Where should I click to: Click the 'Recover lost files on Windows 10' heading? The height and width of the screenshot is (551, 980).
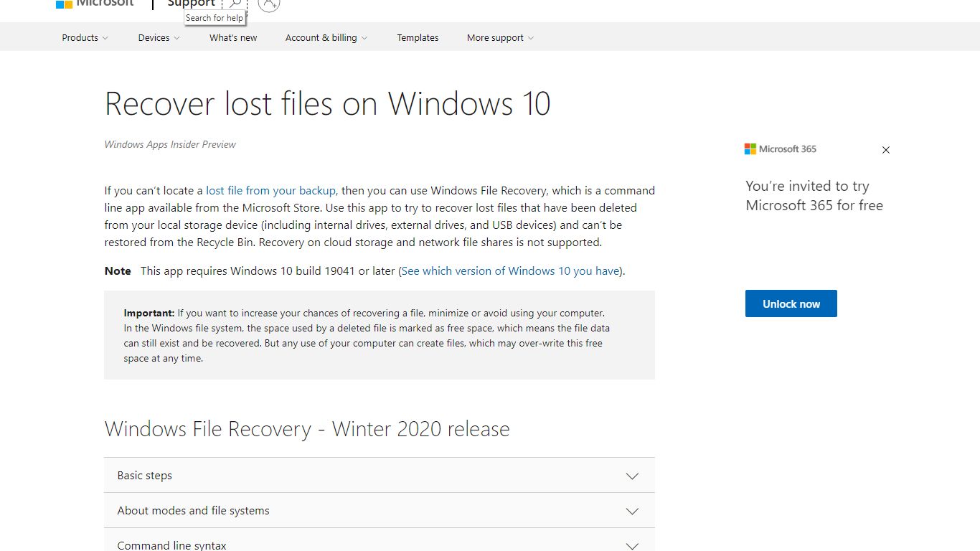[328, 103]
